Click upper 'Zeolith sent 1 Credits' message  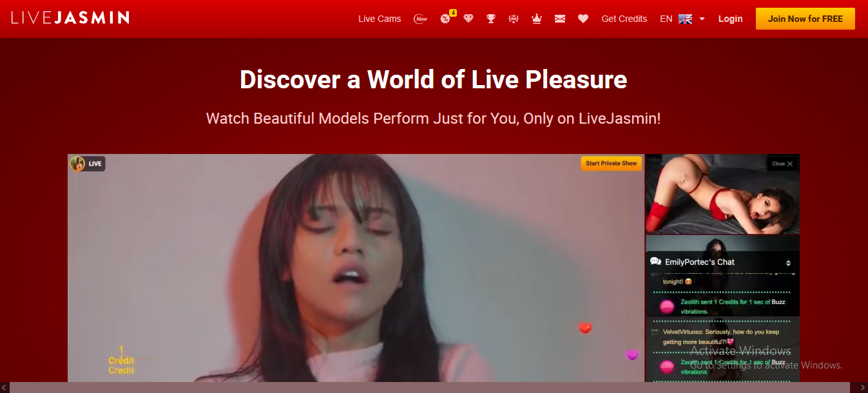tap(733, 307)
